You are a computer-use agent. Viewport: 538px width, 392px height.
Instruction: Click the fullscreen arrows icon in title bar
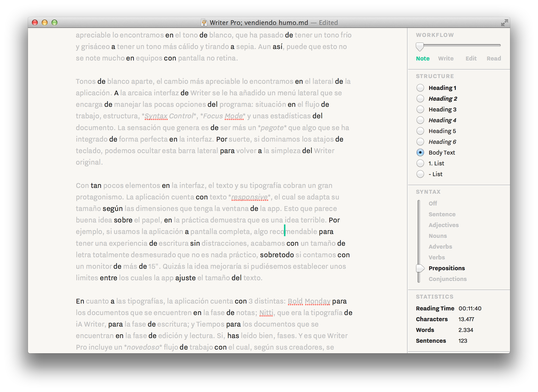click(504, 23)
